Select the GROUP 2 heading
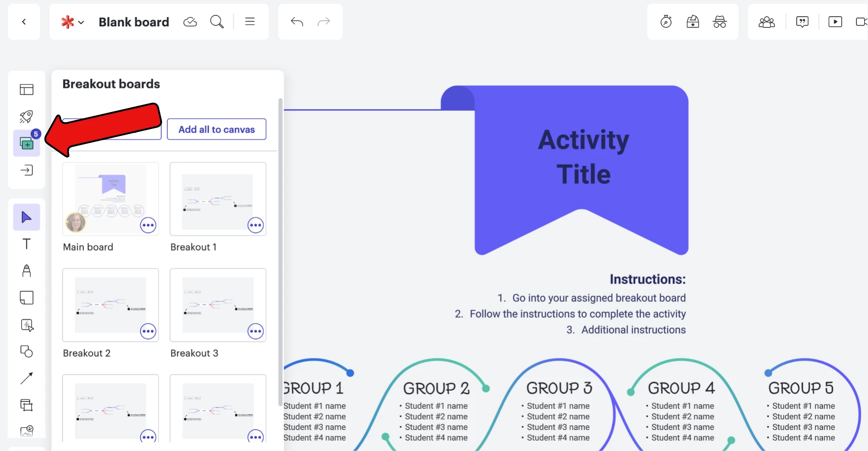868x451 pixels. point(436,388)
